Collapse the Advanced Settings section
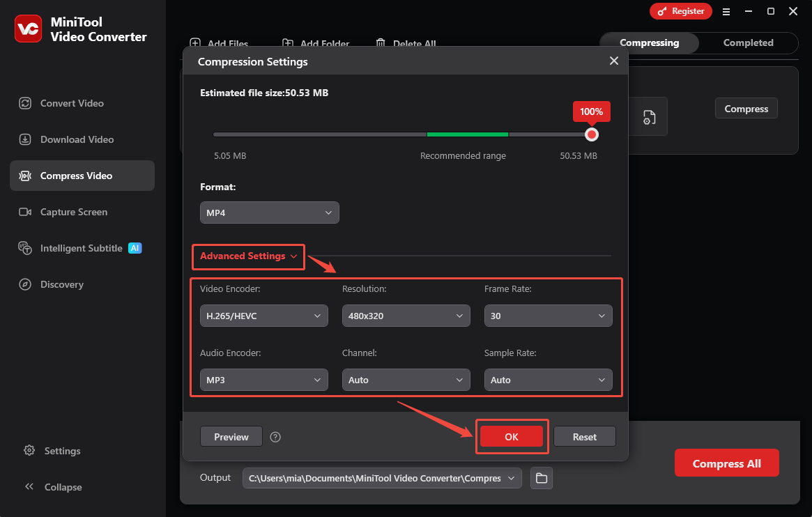 tap(247, 256)
